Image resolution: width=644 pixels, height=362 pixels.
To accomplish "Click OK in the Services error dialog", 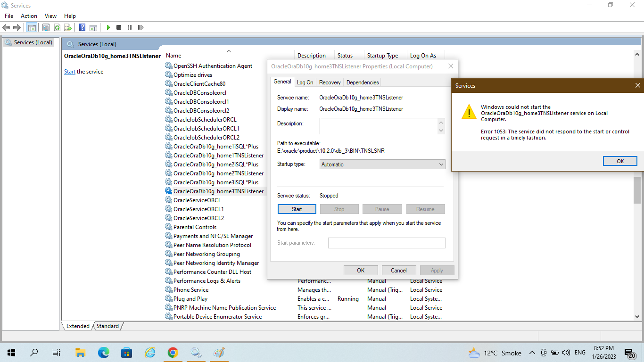I will click(x=620, y=161).
